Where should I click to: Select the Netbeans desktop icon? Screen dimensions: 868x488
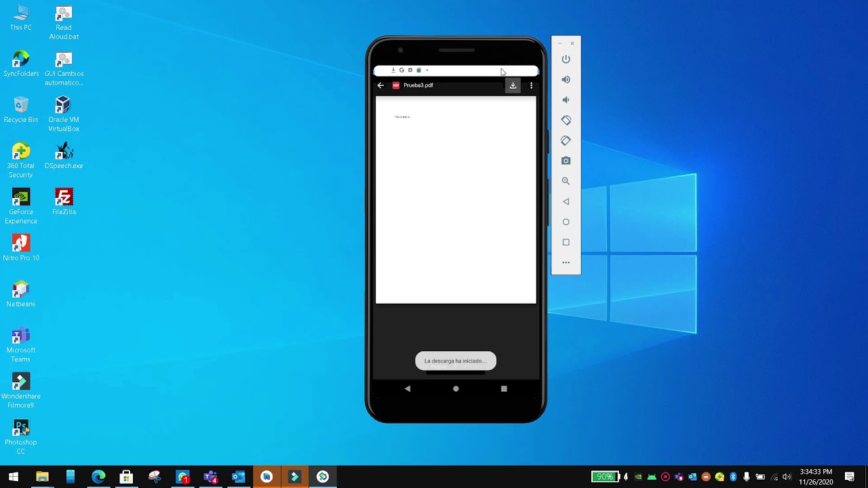[21, 294]
